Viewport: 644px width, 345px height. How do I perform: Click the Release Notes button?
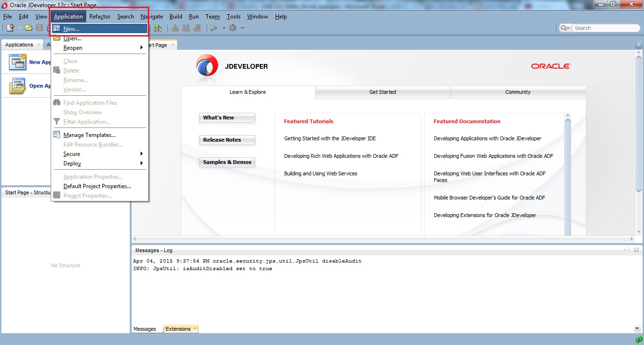(x=227, y=140)
